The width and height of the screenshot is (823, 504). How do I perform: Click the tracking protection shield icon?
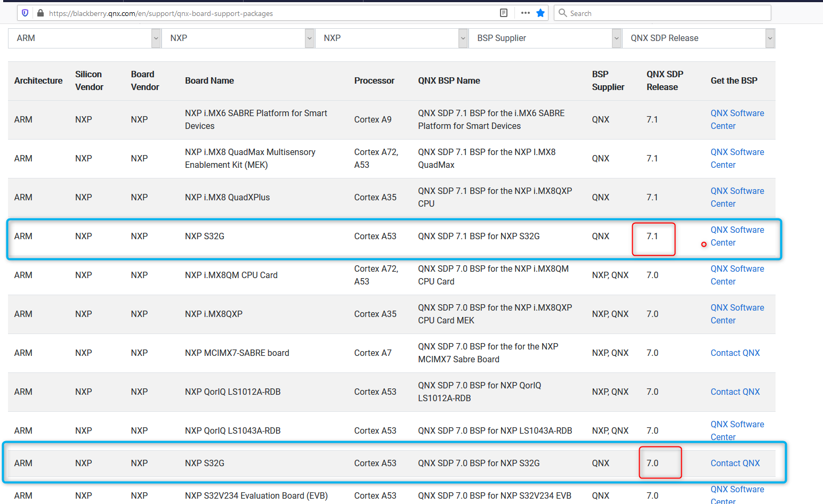point(25,12)
